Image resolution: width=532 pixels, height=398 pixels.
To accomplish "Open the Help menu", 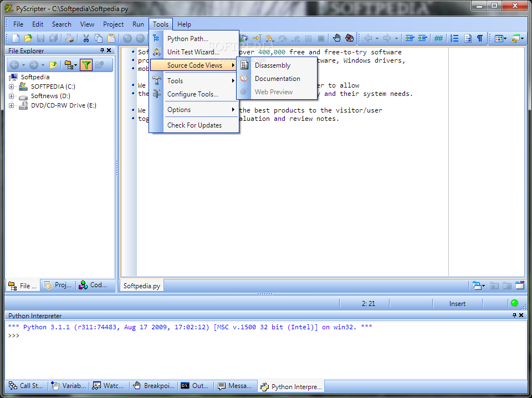I will [184, 24].
